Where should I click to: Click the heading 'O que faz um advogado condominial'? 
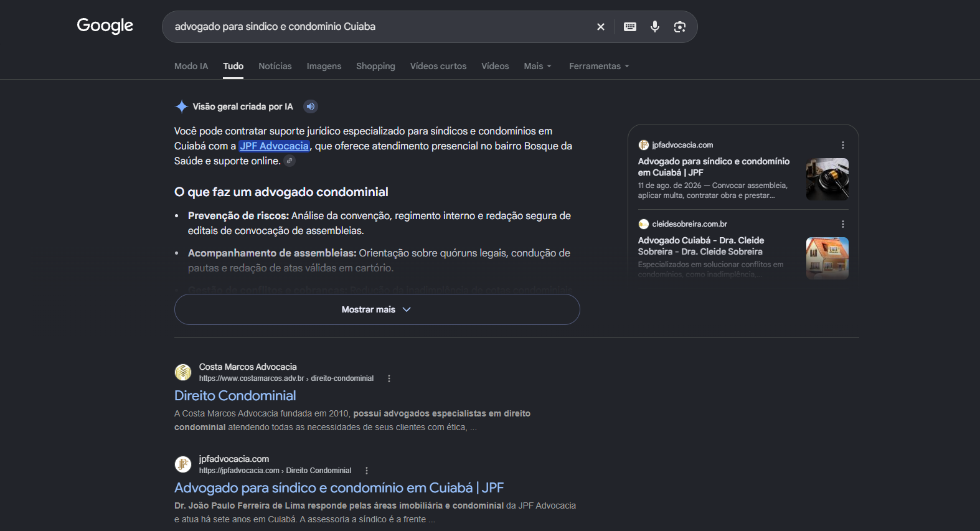pos(281,192)
